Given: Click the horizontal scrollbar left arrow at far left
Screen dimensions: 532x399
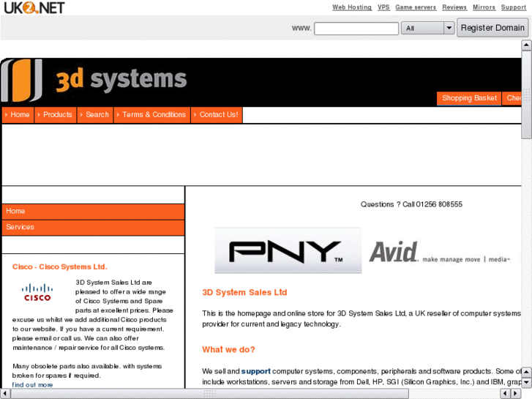Looking at the screenshot, I should click(x=5, y=394).
